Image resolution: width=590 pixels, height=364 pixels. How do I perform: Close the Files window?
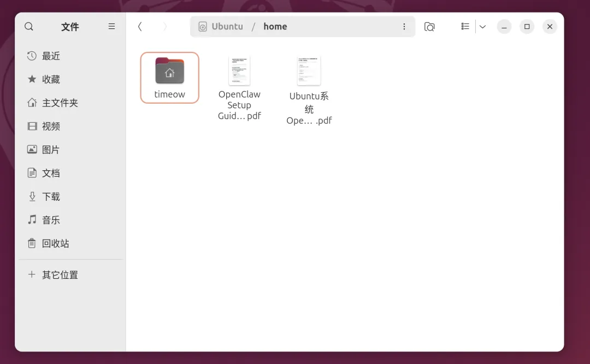[x=550, y=27]
